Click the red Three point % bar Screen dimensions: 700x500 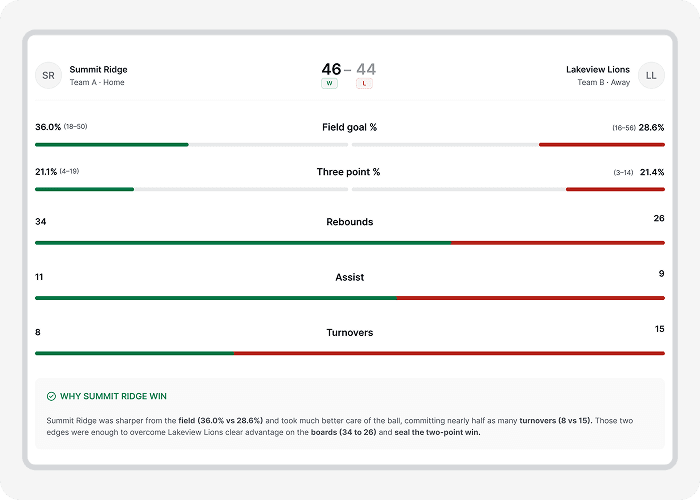615,189
